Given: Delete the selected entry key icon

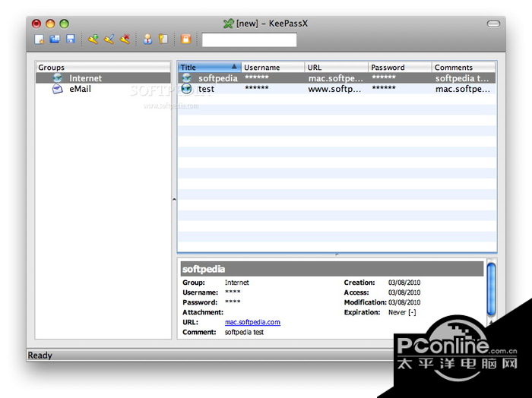Looking at the screenshot, I should click(125, 39).
